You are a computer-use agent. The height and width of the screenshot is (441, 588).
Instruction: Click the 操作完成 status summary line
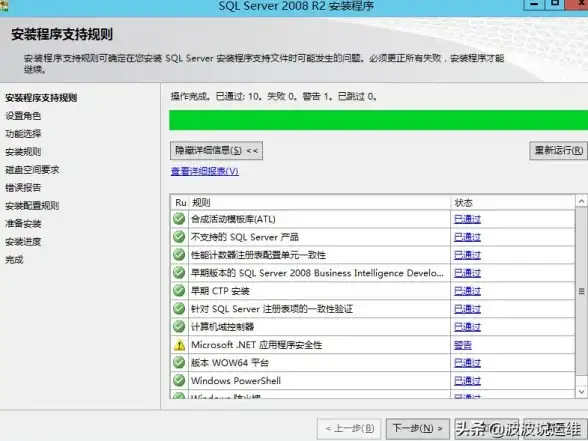pos(274,97)
